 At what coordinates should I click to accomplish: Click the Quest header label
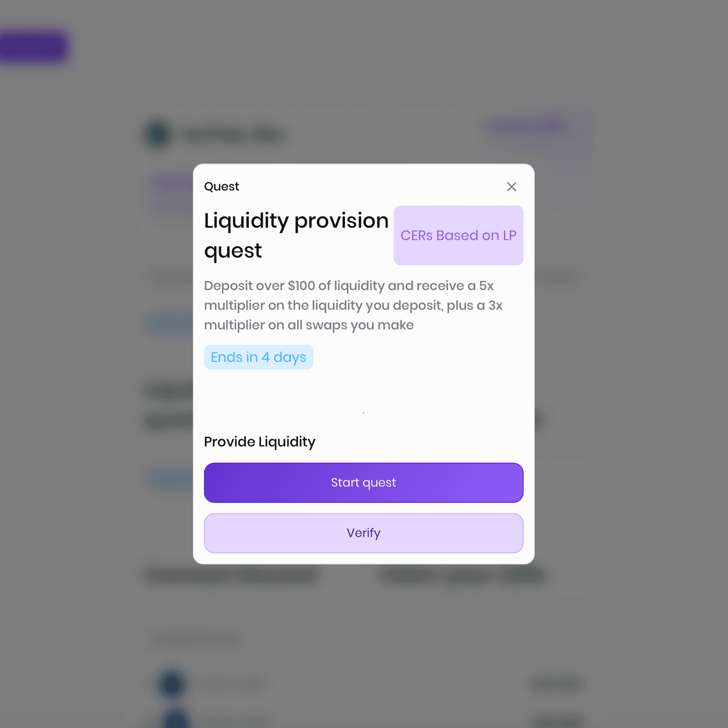tap(222, 186)
